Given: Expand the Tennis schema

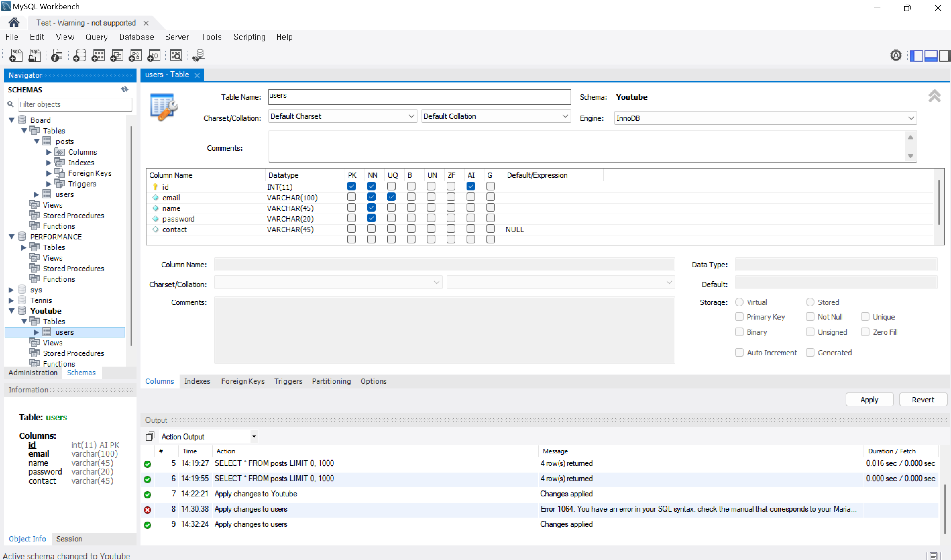Looking at the screenshot, I should tap(11, 300).
